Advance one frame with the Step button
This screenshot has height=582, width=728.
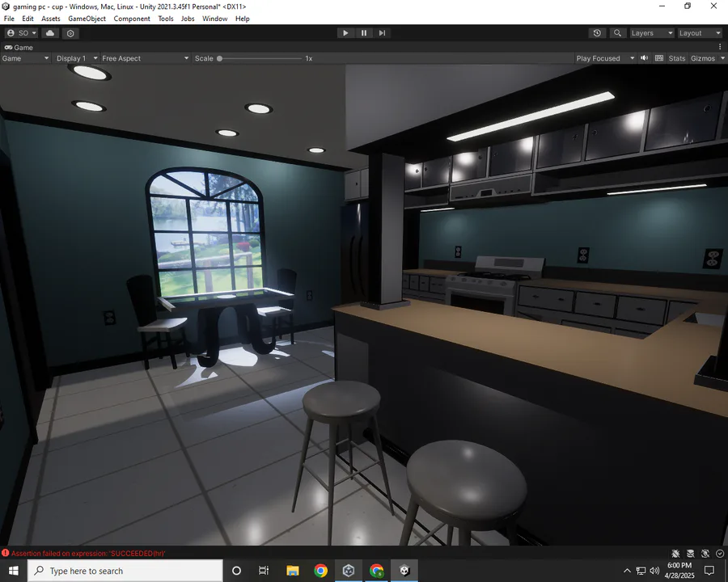[x=382, y=33]
